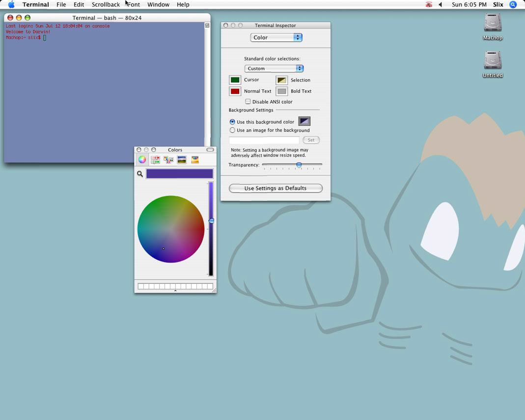Viewport: 525px width, 420px height.
Task: Open the File menu
Action: pos(61,4)
